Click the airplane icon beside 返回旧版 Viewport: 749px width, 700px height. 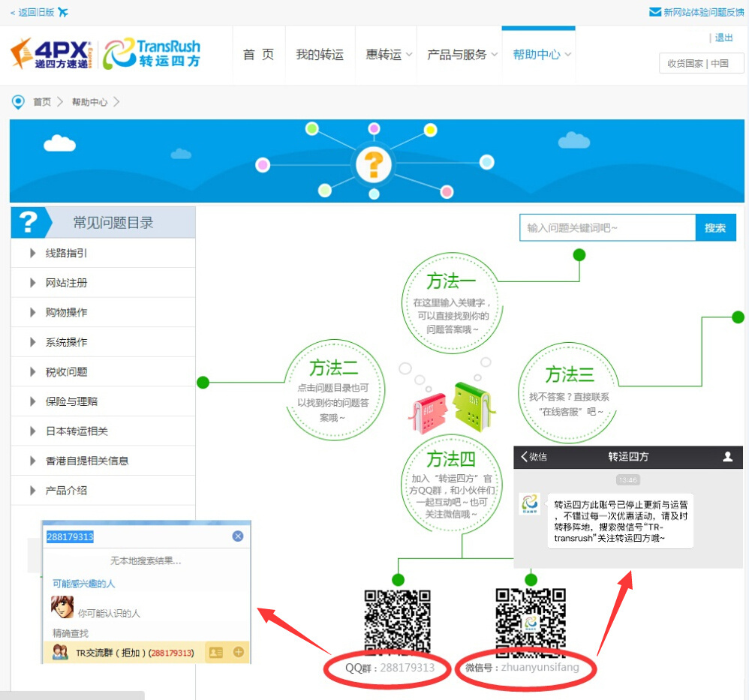coord(63,13)
